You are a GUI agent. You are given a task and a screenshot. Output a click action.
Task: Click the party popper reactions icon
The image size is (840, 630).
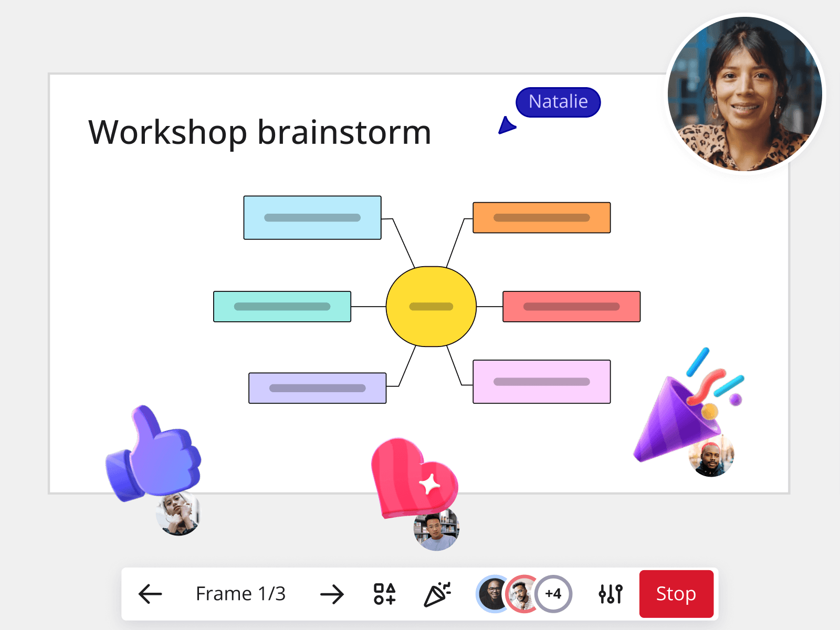(437, 594)
